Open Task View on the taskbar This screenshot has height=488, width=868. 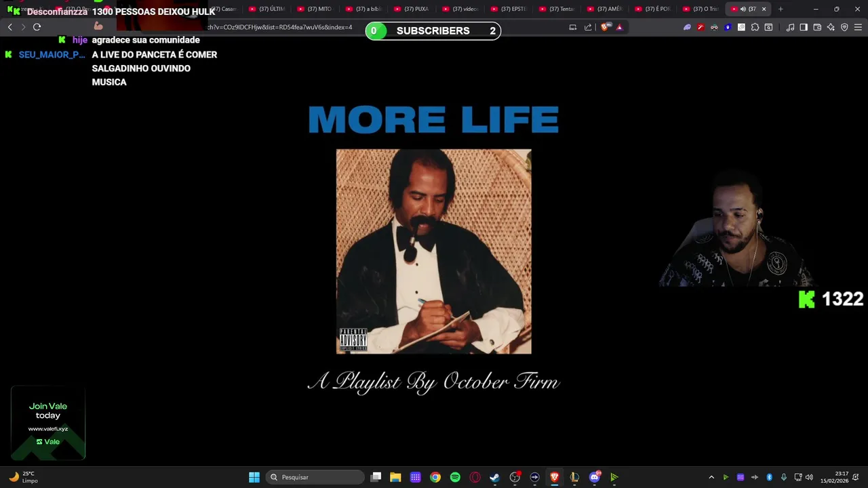click(x=376, y=477)
